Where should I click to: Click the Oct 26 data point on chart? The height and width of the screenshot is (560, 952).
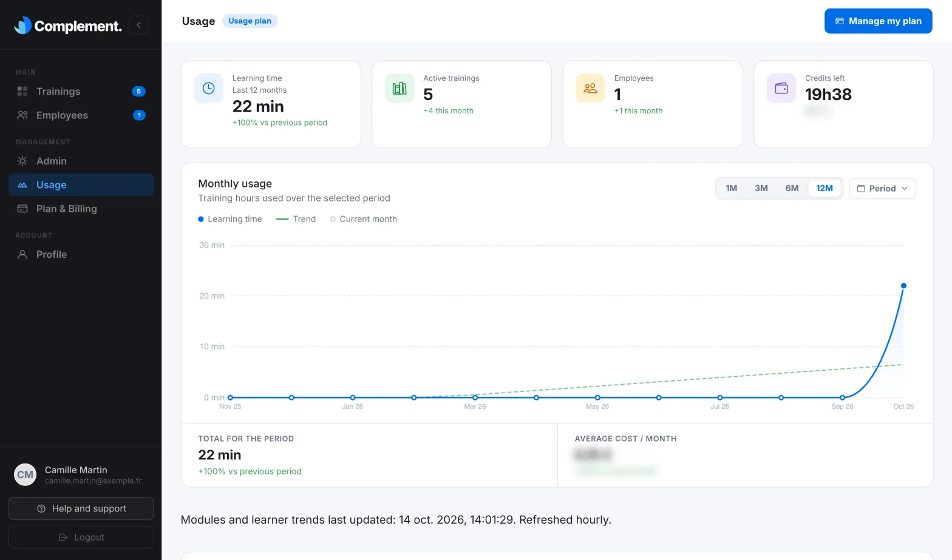pos(903,286)
